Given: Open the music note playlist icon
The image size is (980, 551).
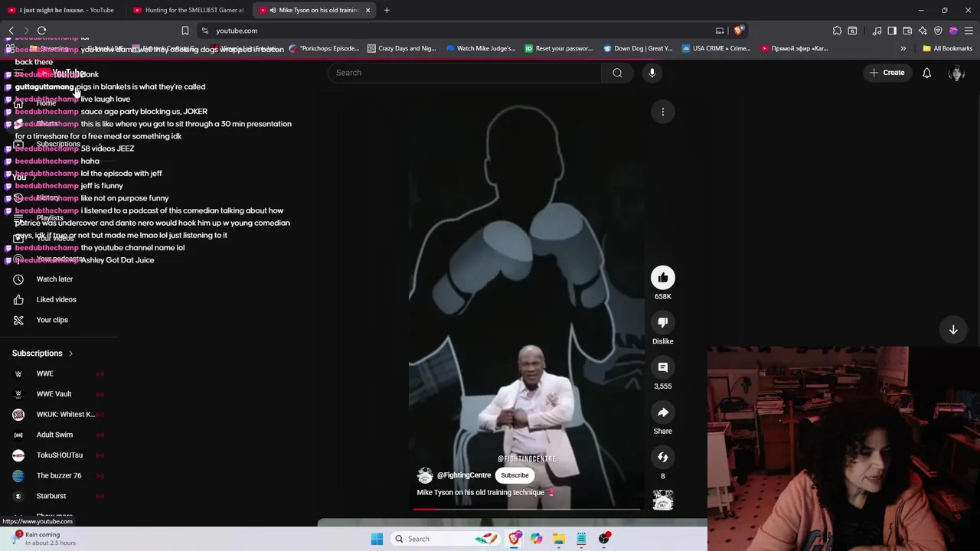Looking at the screenshot, I should click(877, 31).
